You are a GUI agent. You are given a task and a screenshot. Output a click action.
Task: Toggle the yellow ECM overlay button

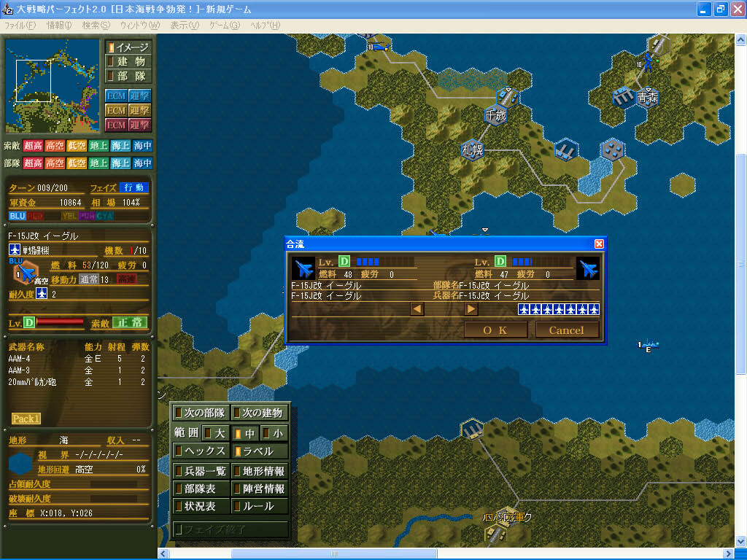[x=116, y=111]
